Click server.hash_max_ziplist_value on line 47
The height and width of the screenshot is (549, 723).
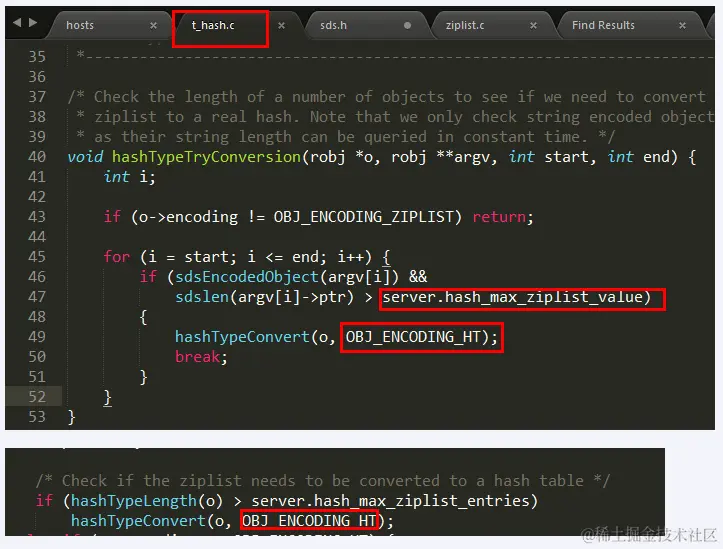click(x=512, y=297)
